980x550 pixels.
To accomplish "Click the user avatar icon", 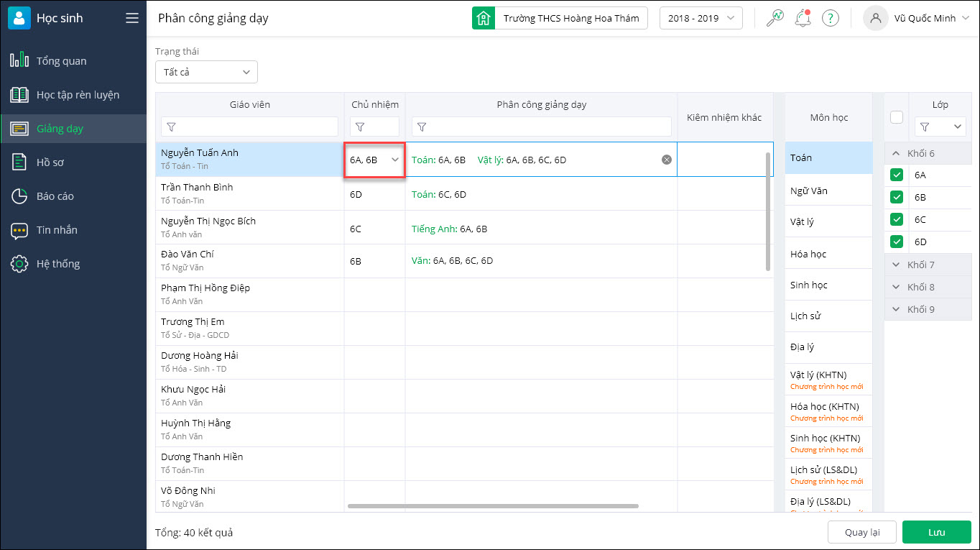I will coord(875,19).
